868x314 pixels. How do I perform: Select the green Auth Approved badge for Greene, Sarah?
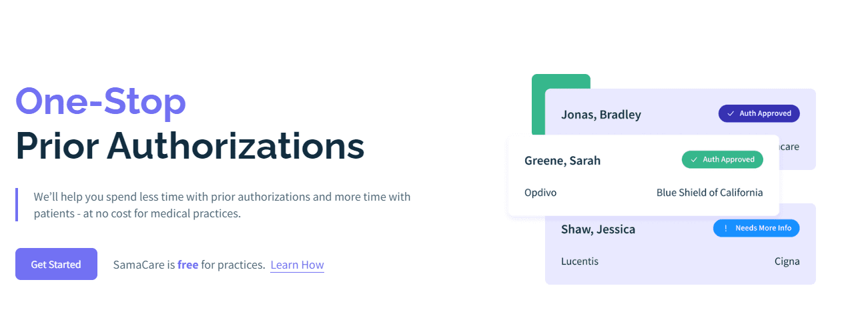click(x=722, y=159)
